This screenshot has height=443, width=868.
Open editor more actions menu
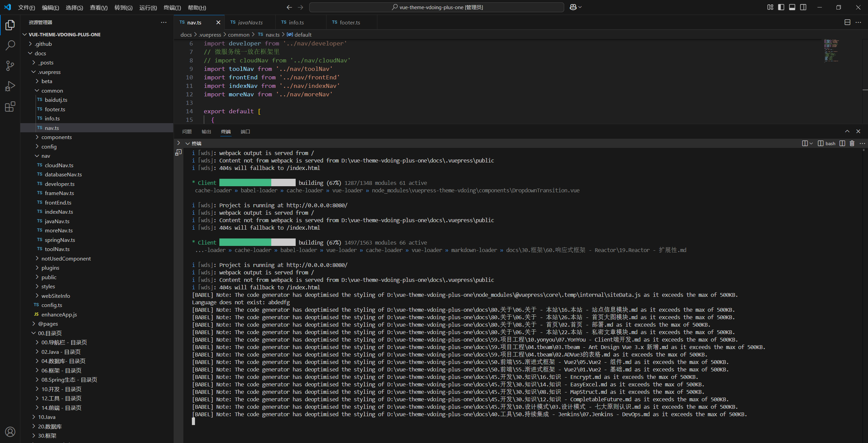pos(858,22)
